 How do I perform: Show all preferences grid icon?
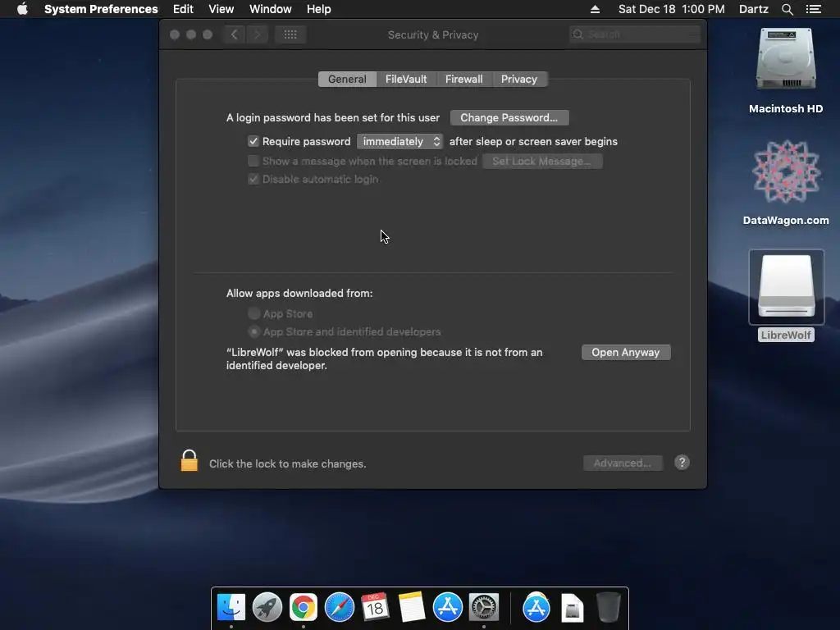(x=290, y=34)
